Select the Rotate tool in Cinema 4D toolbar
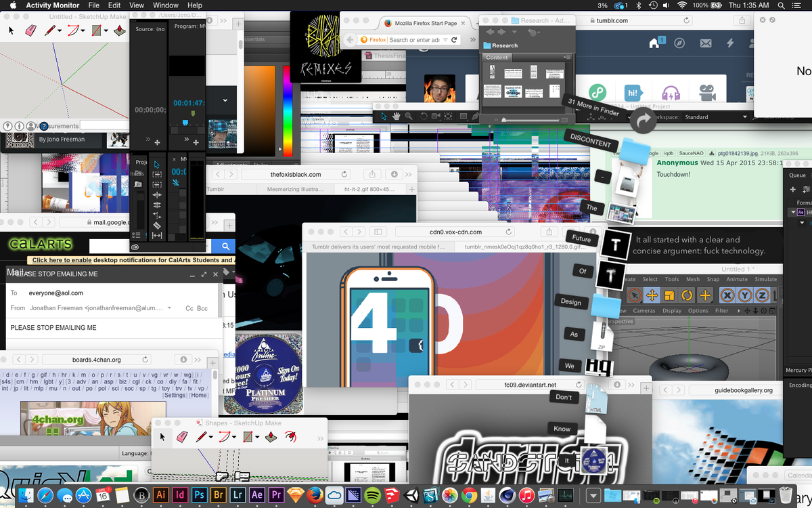 click(687, 295)
